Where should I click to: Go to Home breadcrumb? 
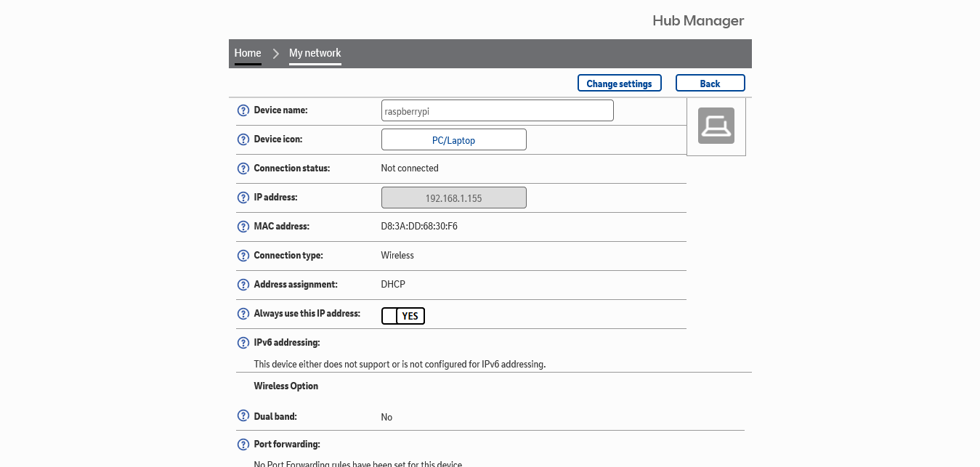(x=248, y=53)
